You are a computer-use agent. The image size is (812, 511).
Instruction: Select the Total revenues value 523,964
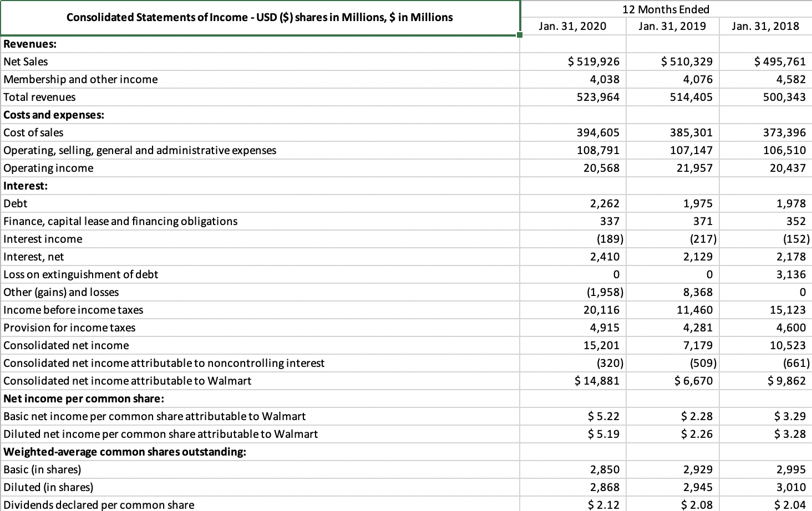597,97
